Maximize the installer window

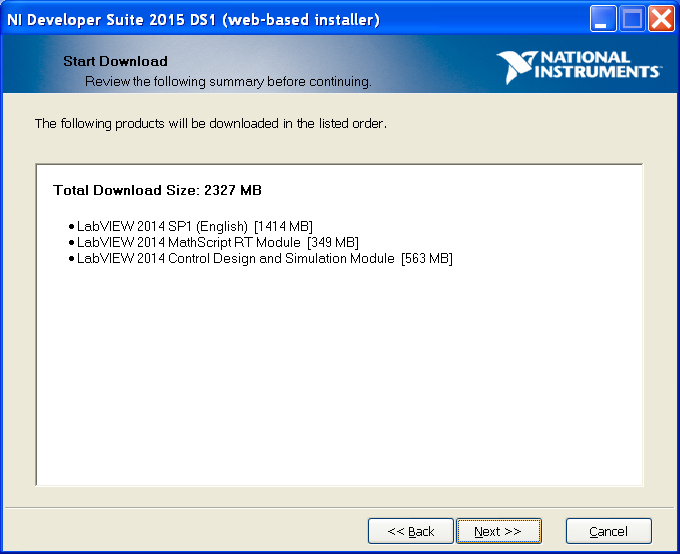pyautogui.click(x=632, y=19)
